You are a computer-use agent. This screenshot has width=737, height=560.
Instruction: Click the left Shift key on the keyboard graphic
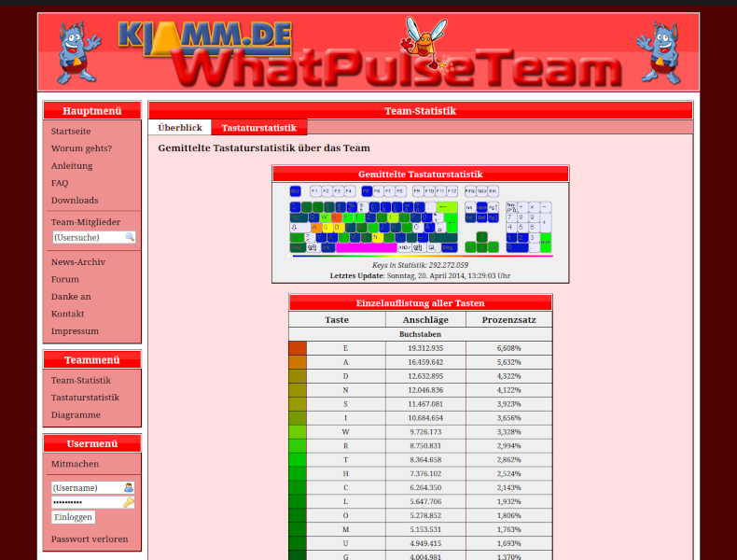click(x=297, y=237)
